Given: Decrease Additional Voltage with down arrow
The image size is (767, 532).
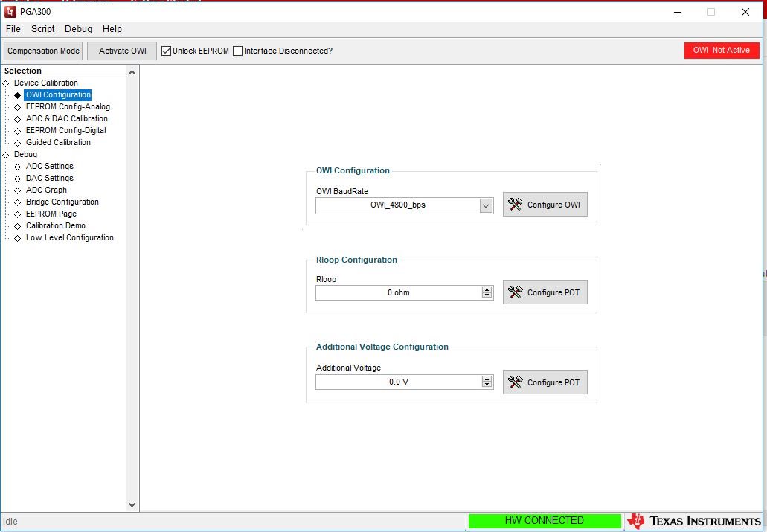Looking at the screenshot, I should click(x=487, y=385).
